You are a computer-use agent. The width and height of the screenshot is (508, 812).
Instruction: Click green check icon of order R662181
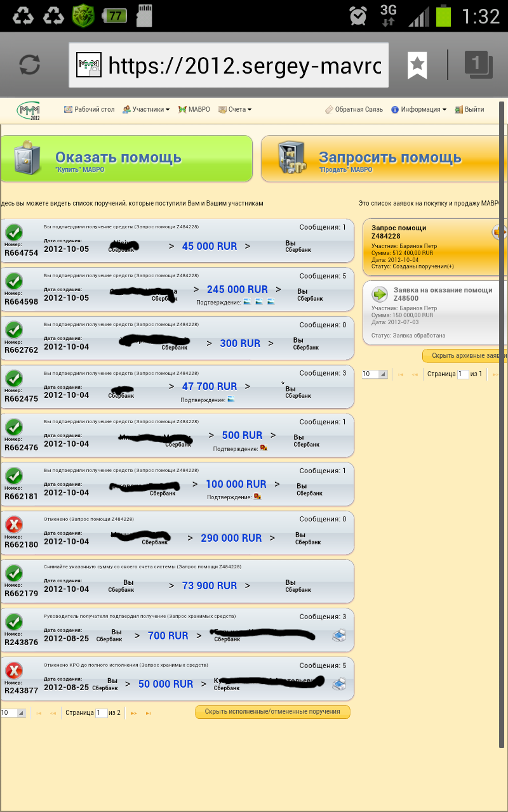(14, 476)
